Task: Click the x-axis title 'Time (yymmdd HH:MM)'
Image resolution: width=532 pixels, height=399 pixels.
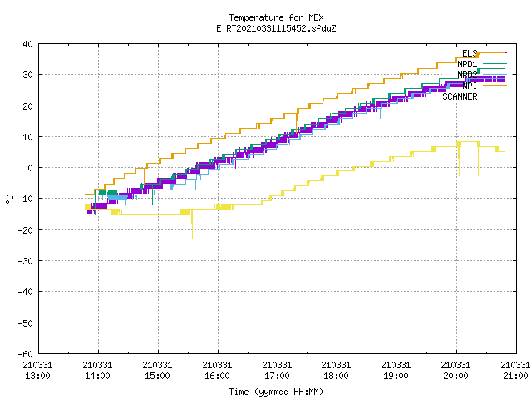Action: pyautogui.click(x=276, y=392)
